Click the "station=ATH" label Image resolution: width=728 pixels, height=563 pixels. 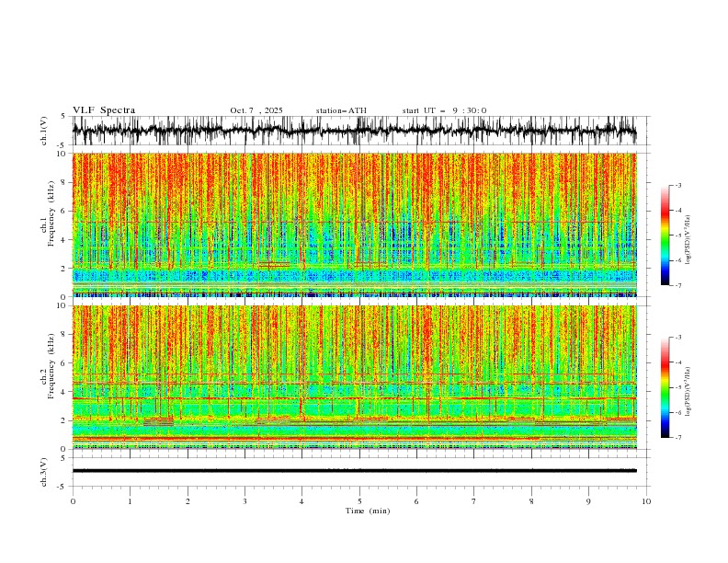pyautogui.click(x=341, y=110)
